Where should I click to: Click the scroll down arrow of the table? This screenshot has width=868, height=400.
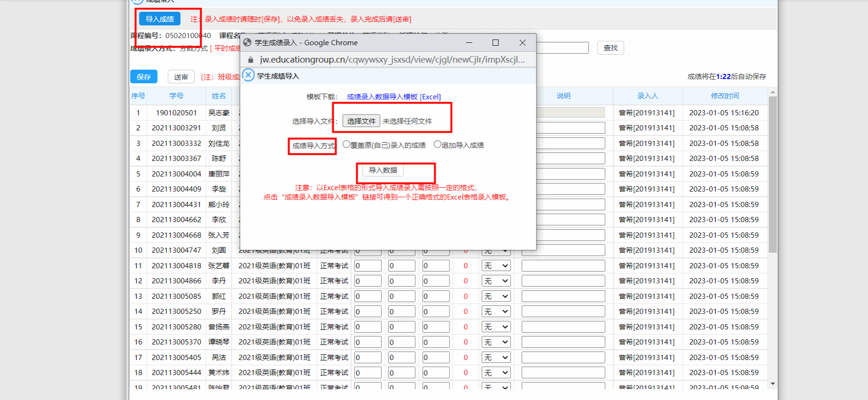tap(773, 384)
